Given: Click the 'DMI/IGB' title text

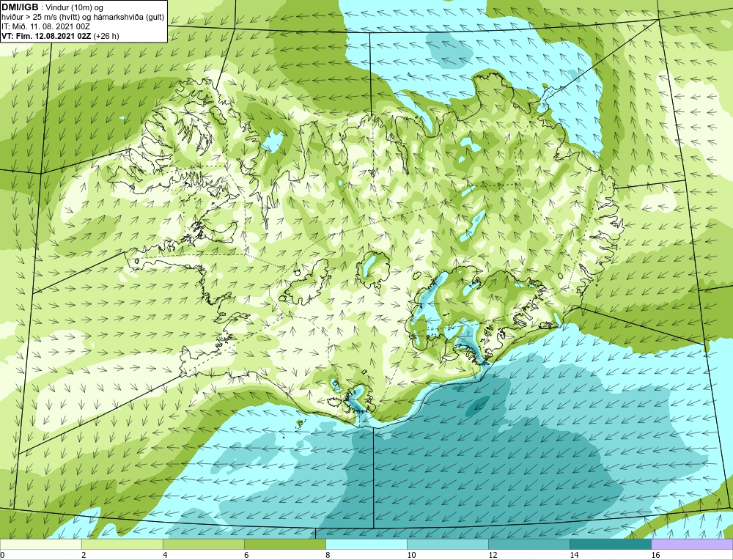Looking at the screenshot, I should [20, 7].
